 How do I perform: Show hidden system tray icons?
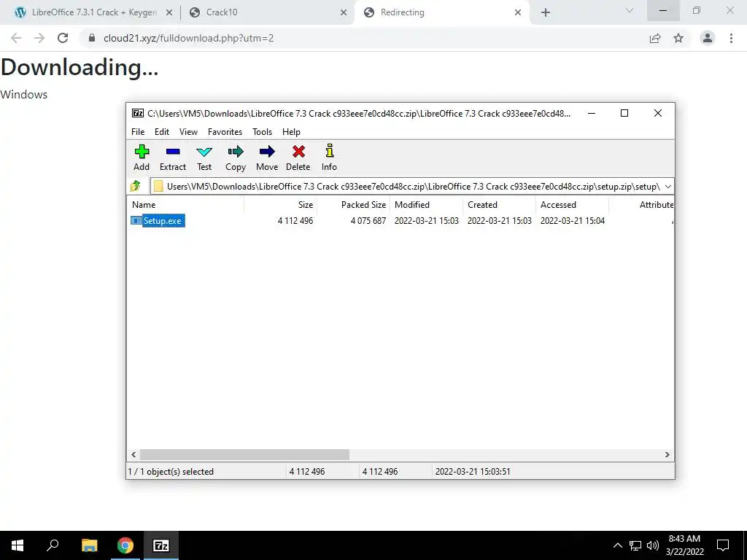click(617, 545)
